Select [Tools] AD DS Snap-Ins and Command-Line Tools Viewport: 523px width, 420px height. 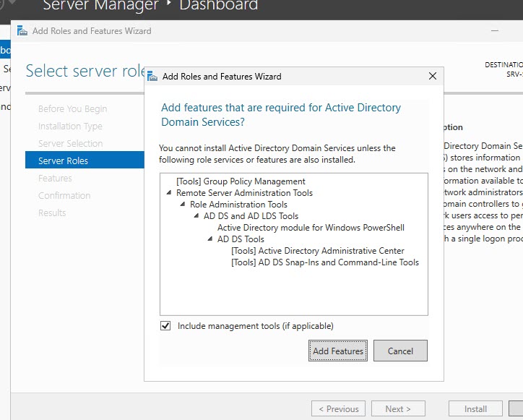[325, 262]
